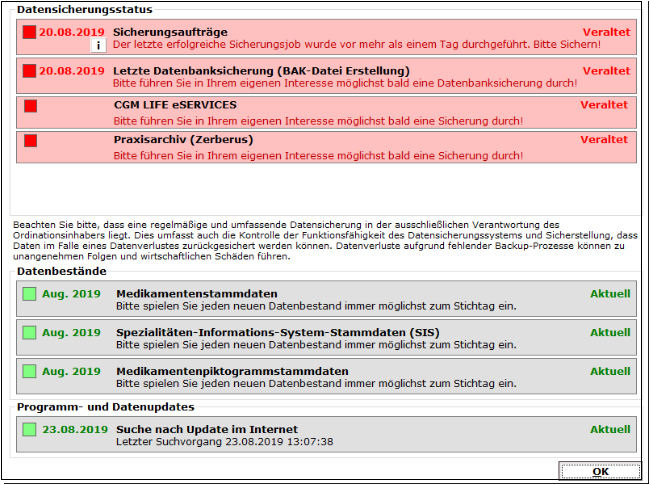
Task: Click green status square for Suche nach Update
Action: tap(29, 429)
